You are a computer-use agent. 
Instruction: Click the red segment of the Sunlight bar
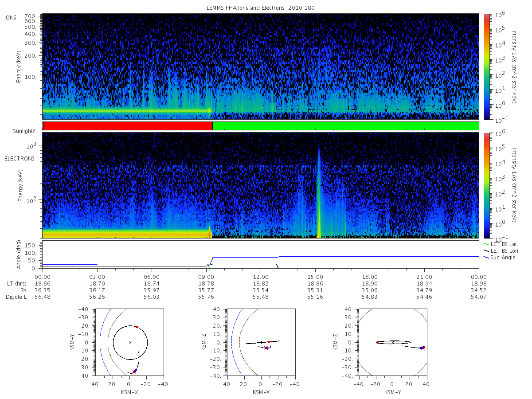click(x=128, y=126)
